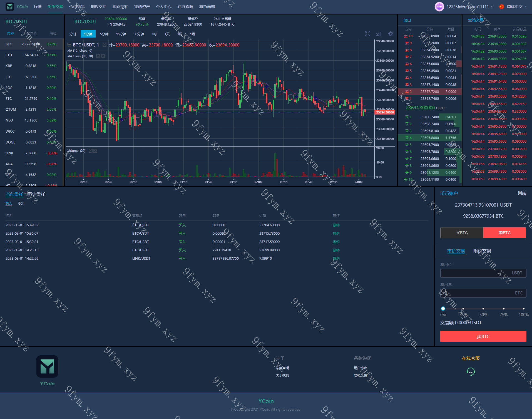Viewport: 532px width, 419px height.
Task: Click the online support headset icon
Action: pos(471,371)
